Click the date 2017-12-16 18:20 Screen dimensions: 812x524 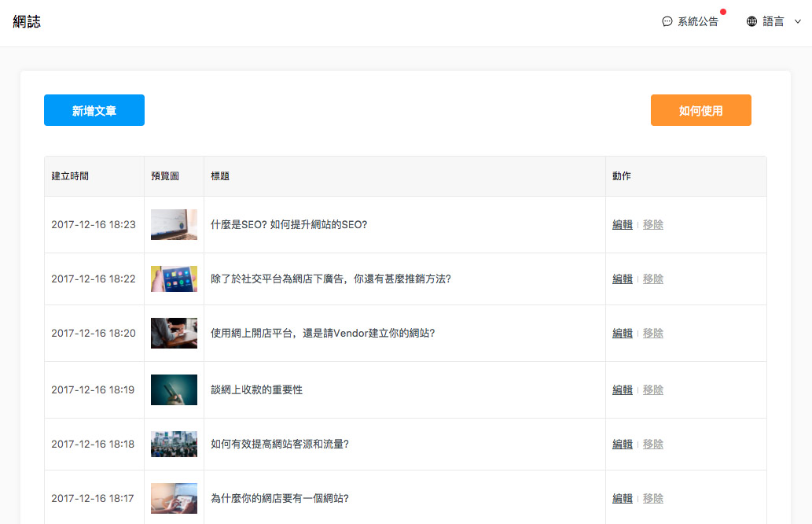coord(94,334)
